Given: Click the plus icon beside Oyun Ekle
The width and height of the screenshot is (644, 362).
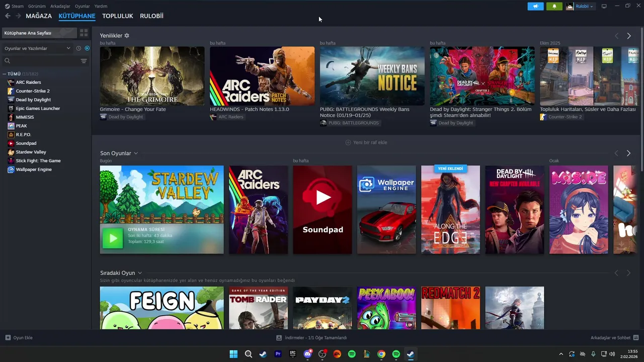Looking at the screenshot, I should tap(8, 338).
